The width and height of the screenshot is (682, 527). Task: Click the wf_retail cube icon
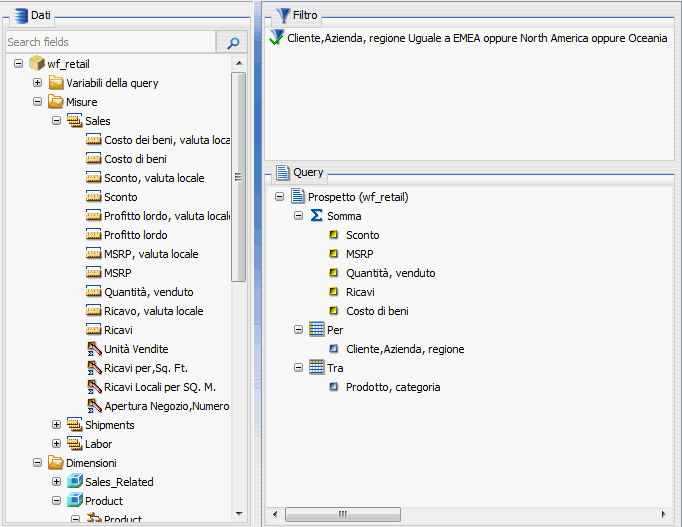[x=37, y=63]
